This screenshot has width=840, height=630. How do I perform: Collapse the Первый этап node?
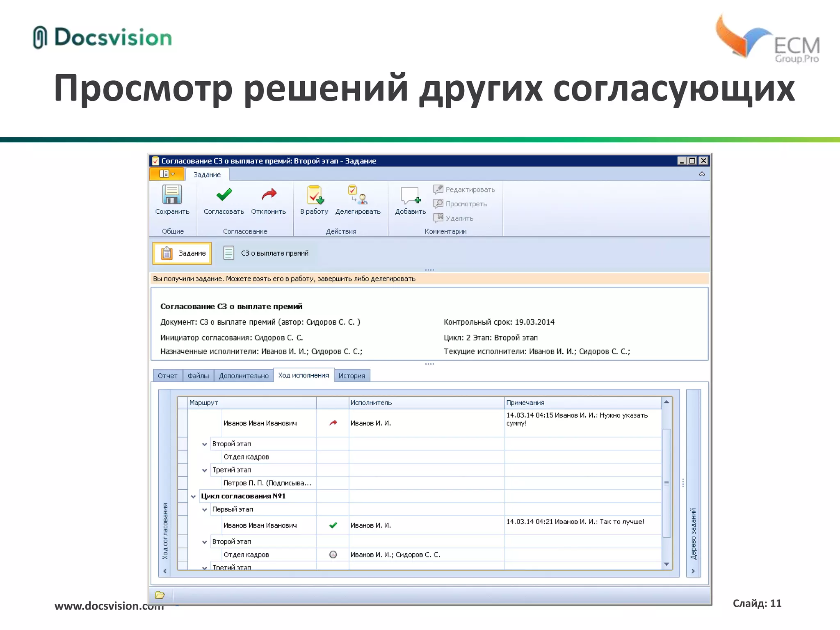tap(204, 510)
